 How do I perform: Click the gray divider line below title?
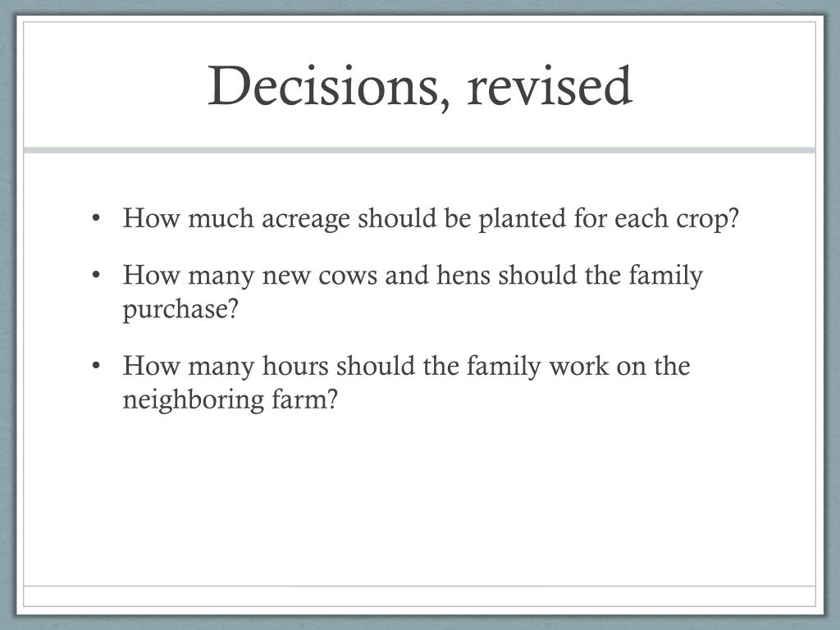(419, 150)
